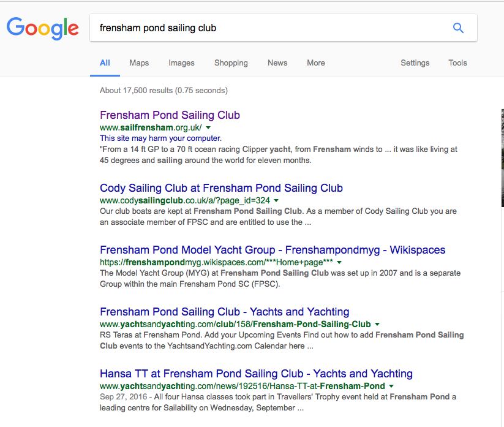The height and width of the screenshot is (427, 504).
Task: Open Hansa TT at Frensham Pond result
Action: click(256, 374)
